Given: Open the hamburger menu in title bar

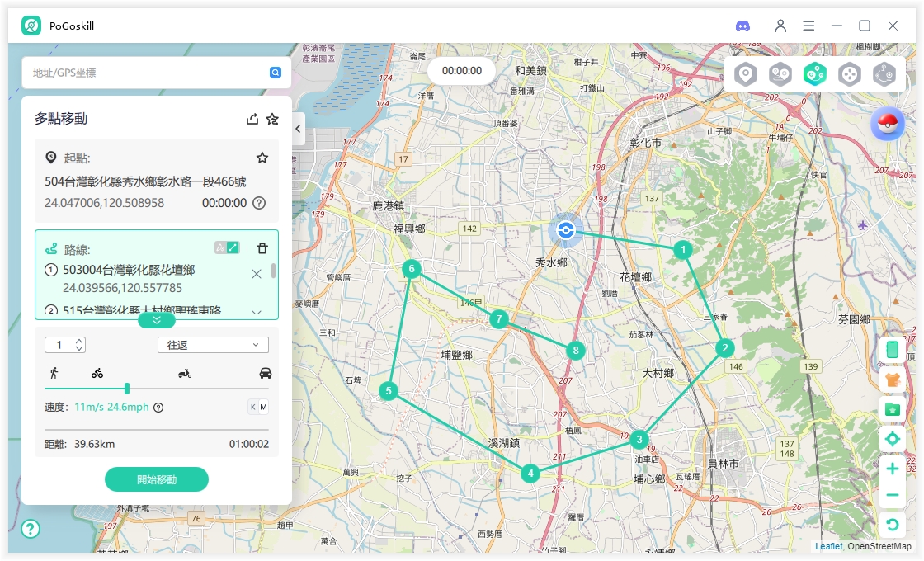Looking at the screenshot, I should [x=808, y=26].
